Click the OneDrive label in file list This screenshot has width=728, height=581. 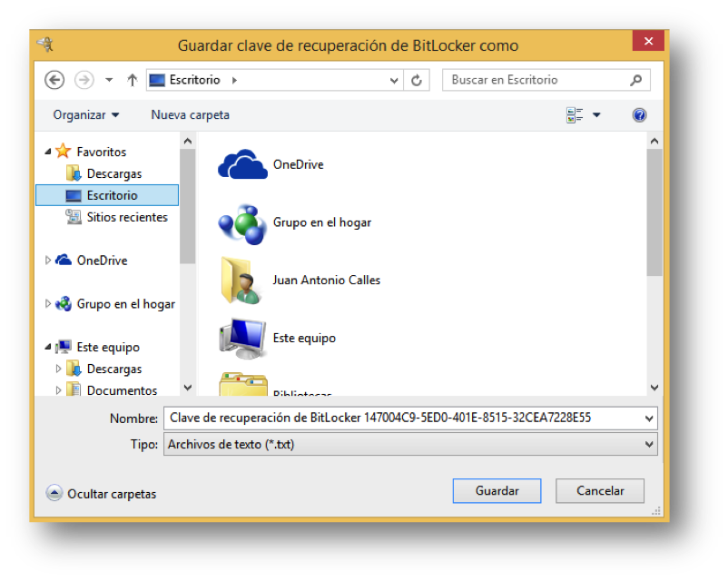[x=298, y=164]
